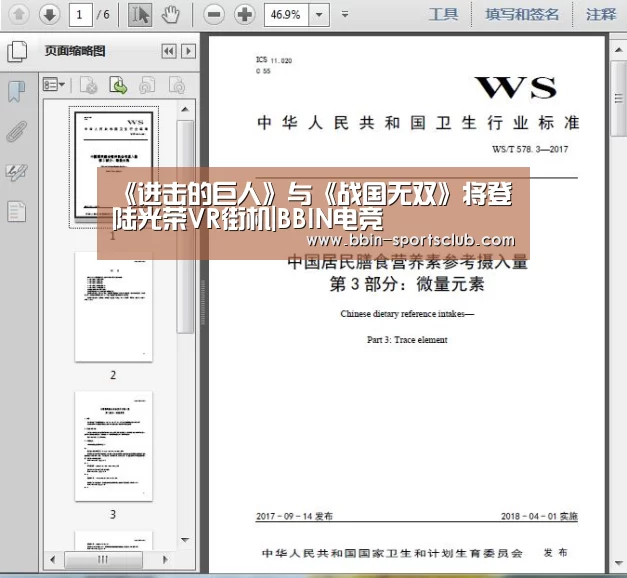The width and height of the screenshot is (627, 578).
Task: Click the page search icon in thumbnails toolbar
Action: 177,85
